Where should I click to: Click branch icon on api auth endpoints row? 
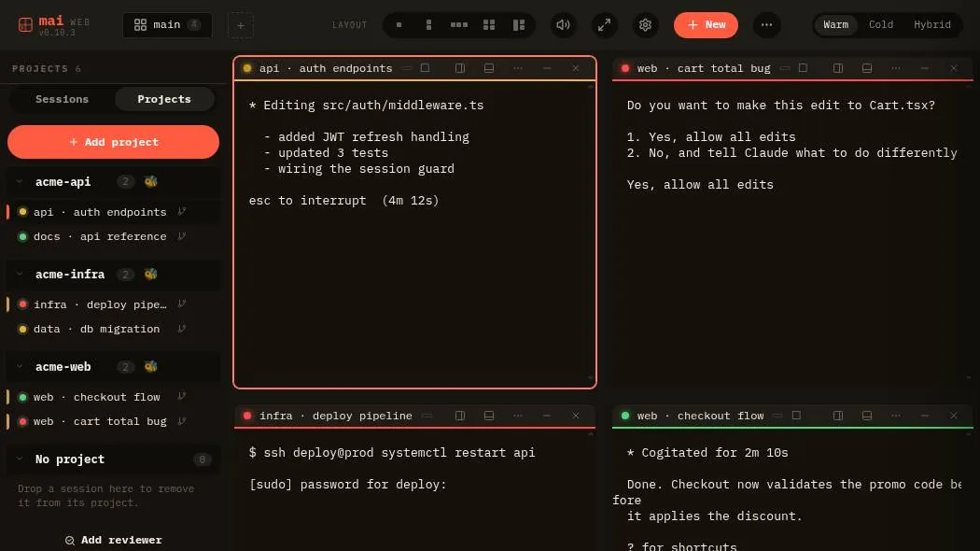181,211
